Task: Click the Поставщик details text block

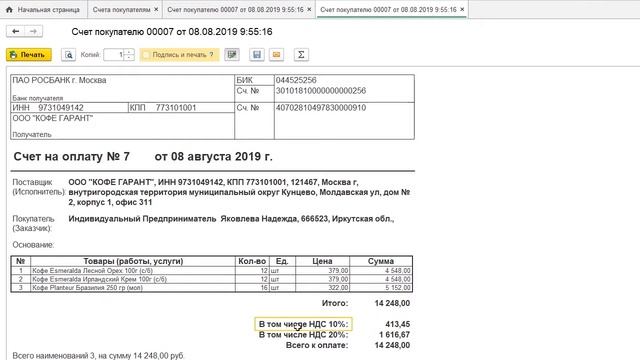Action: pyautogui.click(x=239, y=192)
